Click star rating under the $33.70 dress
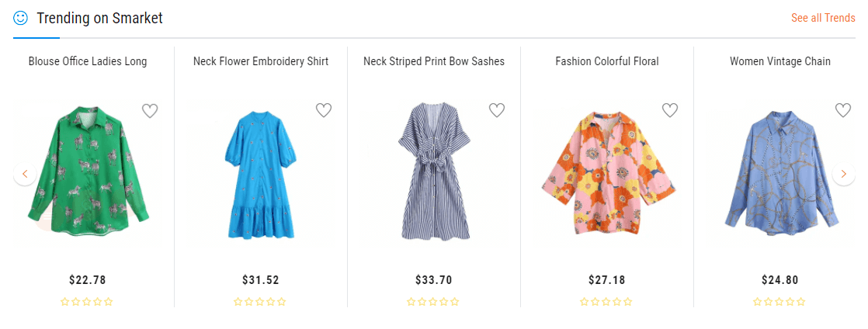This screenshot has width=868, height=329. point(433,302)
